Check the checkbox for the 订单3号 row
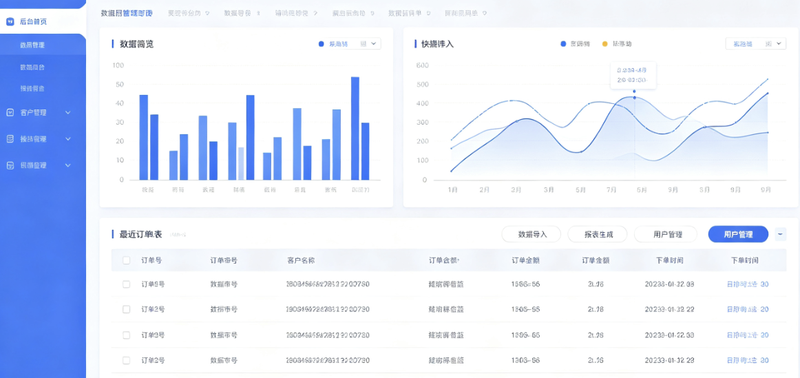Image resolution: width=800 pixels, height=378 pixels. 127,335
